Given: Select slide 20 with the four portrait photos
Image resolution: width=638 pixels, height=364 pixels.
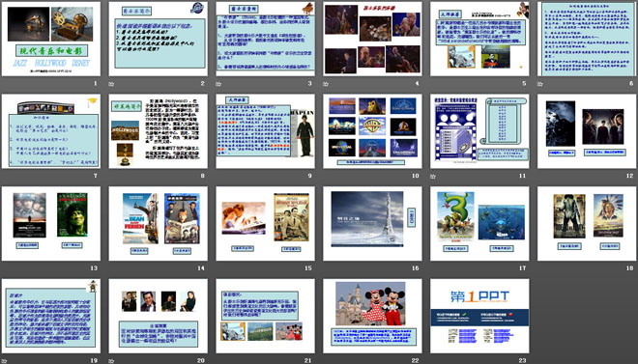Looking at the screenshot, I should pyautogui.click(x=158, y=316).
